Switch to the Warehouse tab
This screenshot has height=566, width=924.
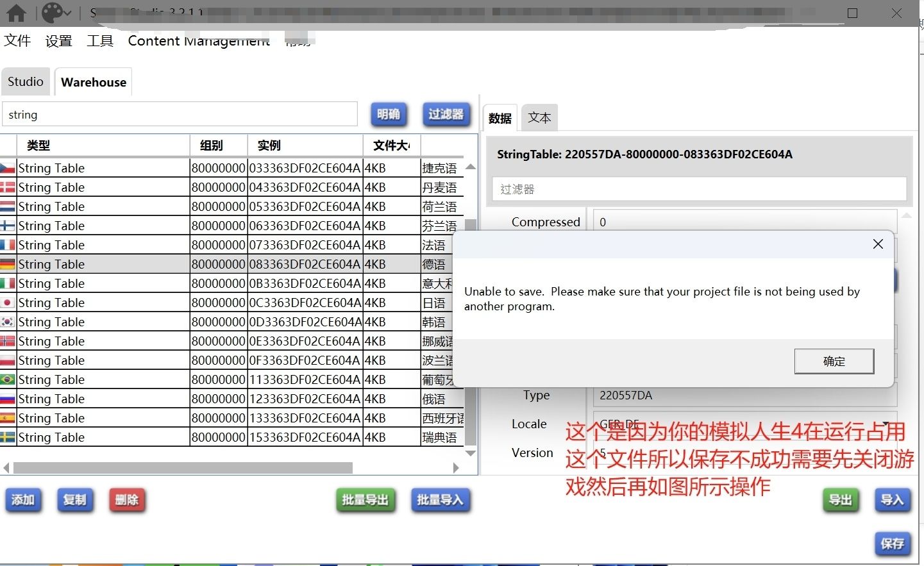[x=94, y=82]
